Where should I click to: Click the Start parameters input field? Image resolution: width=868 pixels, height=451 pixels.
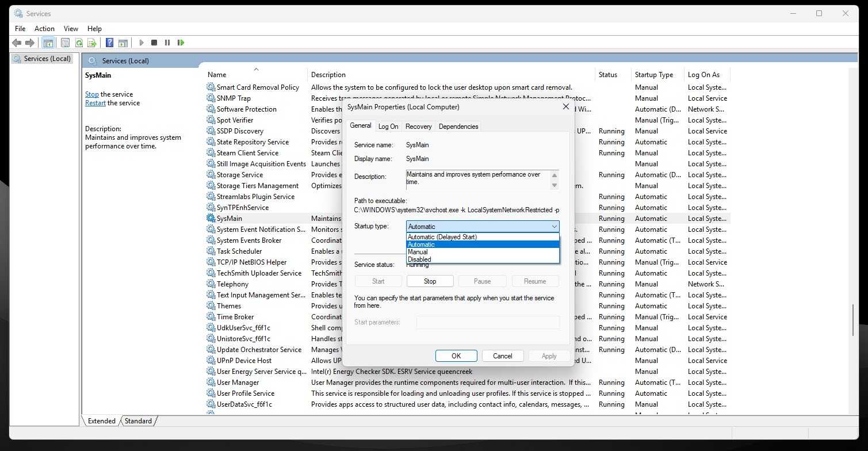(487, 322)
